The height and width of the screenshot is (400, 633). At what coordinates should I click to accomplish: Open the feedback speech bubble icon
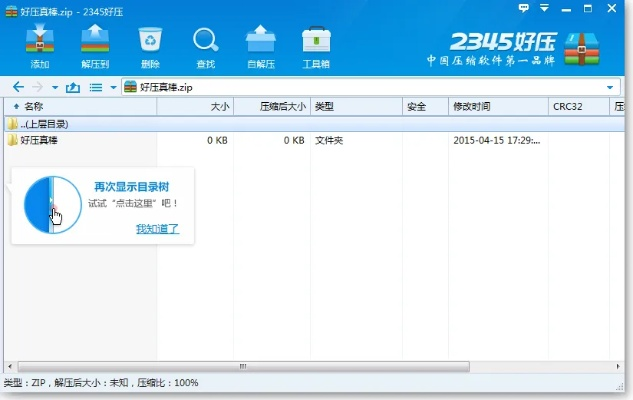click(x=524, y=8)
